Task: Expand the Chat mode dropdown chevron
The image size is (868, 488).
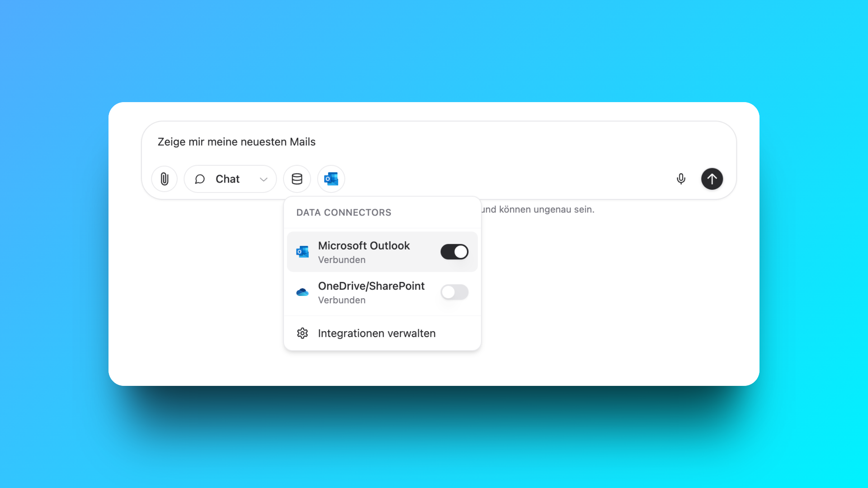Action: coord(264,179)
